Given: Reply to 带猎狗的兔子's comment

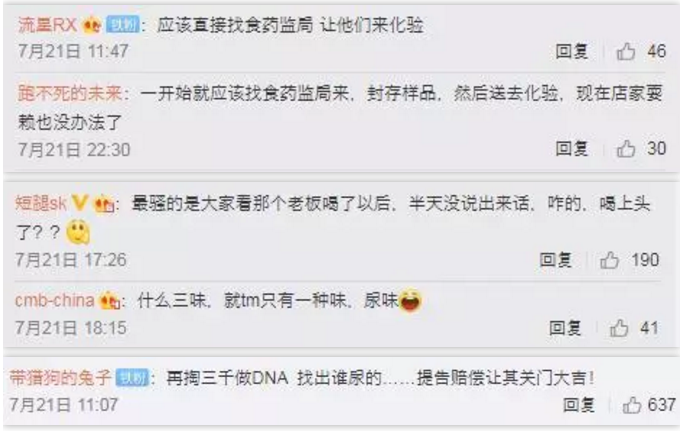Looking at the screenshot, I should [579, 405].
